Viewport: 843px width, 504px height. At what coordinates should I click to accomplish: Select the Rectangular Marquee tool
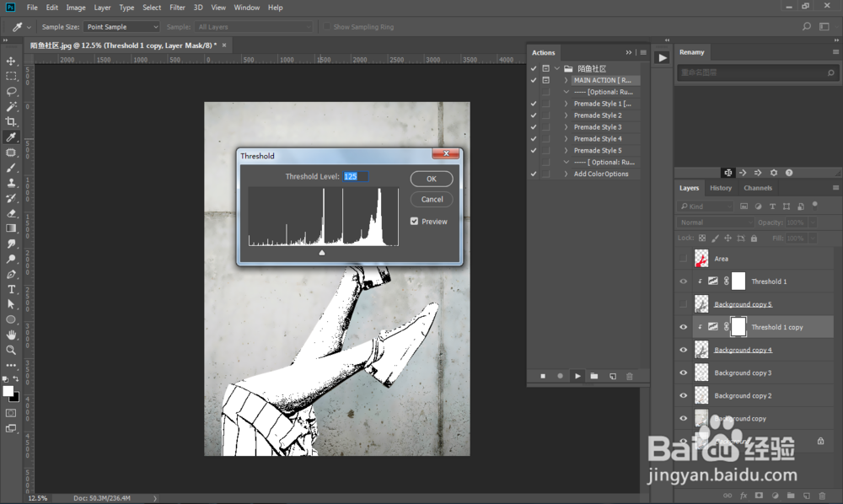(11, 76)
